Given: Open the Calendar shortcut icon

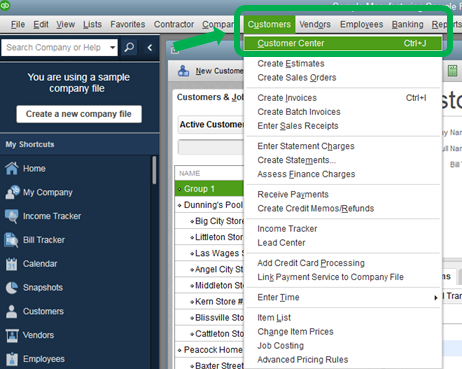Looking at the screenshot, I should (x=11, y=264).
